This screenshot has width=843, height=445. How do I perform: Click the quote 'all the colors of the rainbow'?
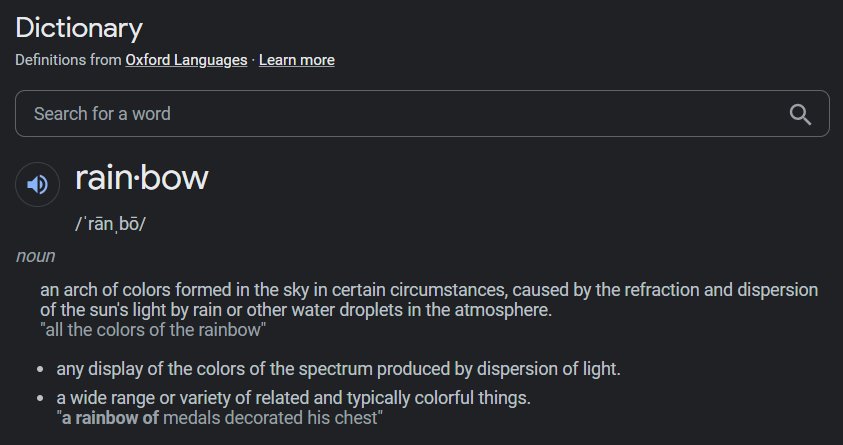153,329
